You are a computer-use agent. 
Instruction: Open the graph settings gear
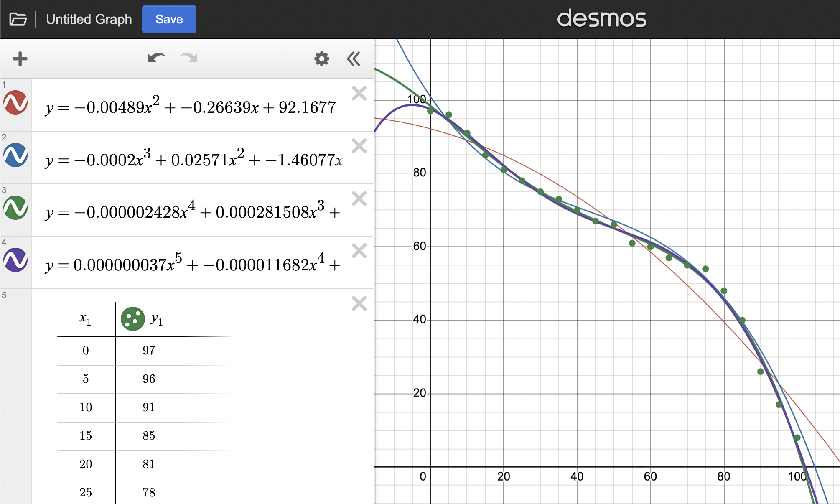point(321,59)
